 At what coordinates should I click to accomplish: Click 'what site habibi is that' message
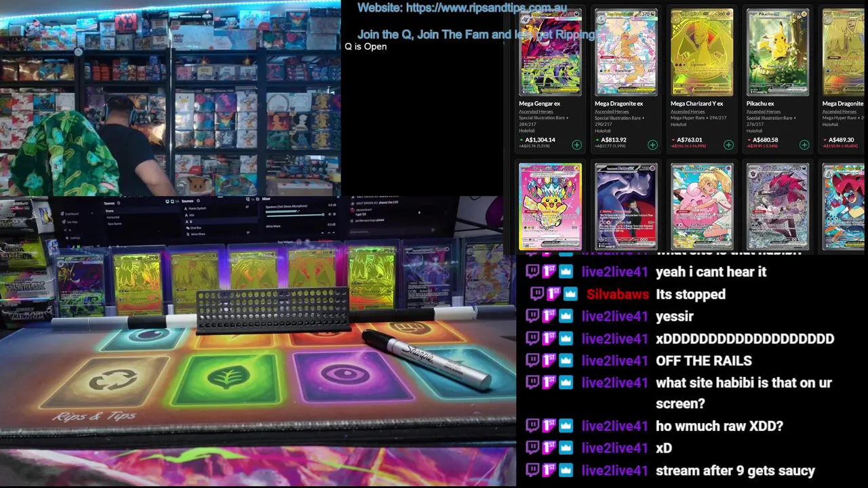point(743,392)
